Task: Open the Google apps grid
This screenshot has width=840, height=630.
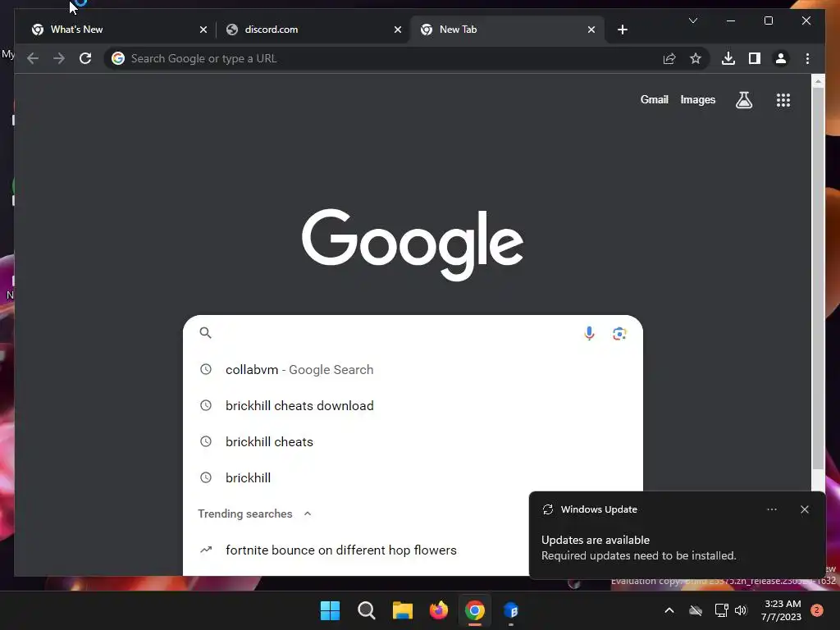Action: (783, 99)
